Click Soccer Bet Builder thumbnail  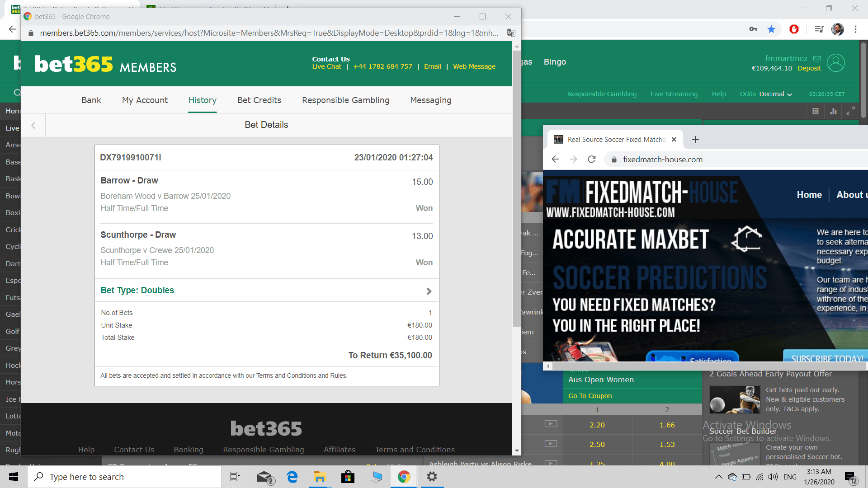(x=735, y=454)
